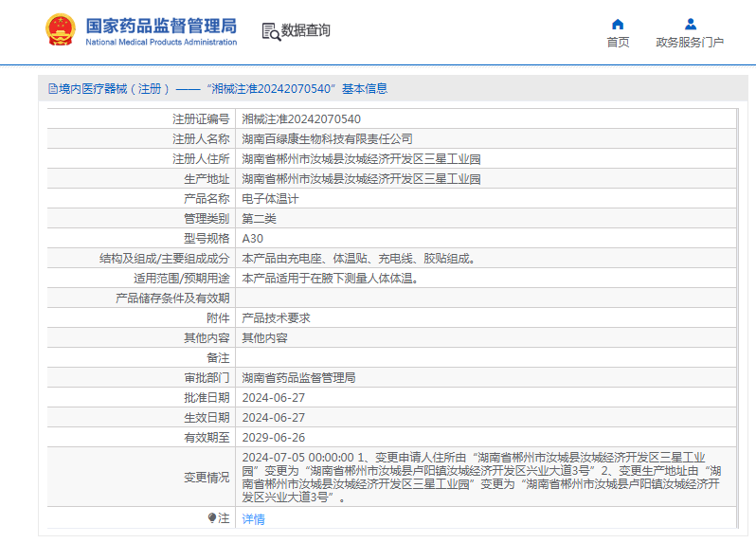Image resolution: width=756 pixels, height=543 pixels.
Task: Select 湖南省药品监督管理局 approval department
Action: tap(299, 377)
